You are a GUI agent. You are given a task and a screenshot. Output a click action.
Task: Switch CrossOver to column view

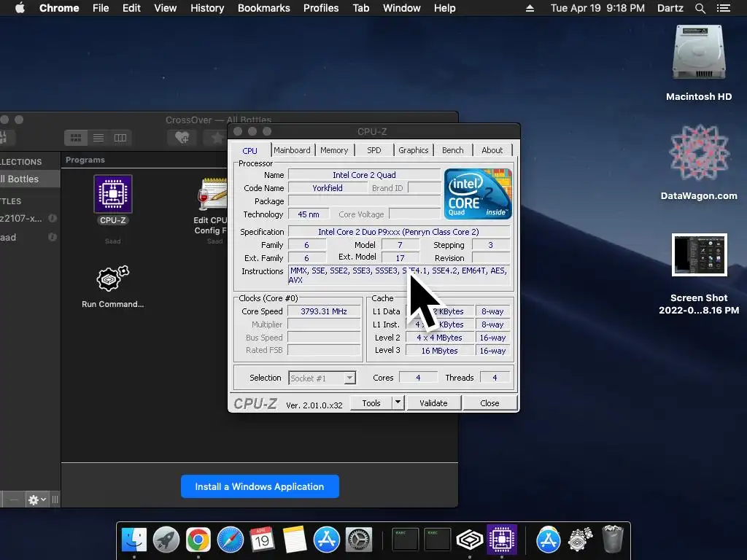pyautogui.click(x=120, y=138)
